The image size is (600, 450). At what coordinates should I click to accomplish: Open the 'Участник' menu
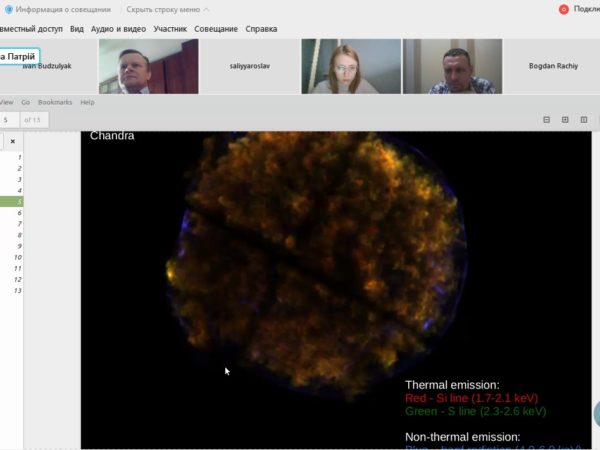pyautogui.click(x=170, y=29)
